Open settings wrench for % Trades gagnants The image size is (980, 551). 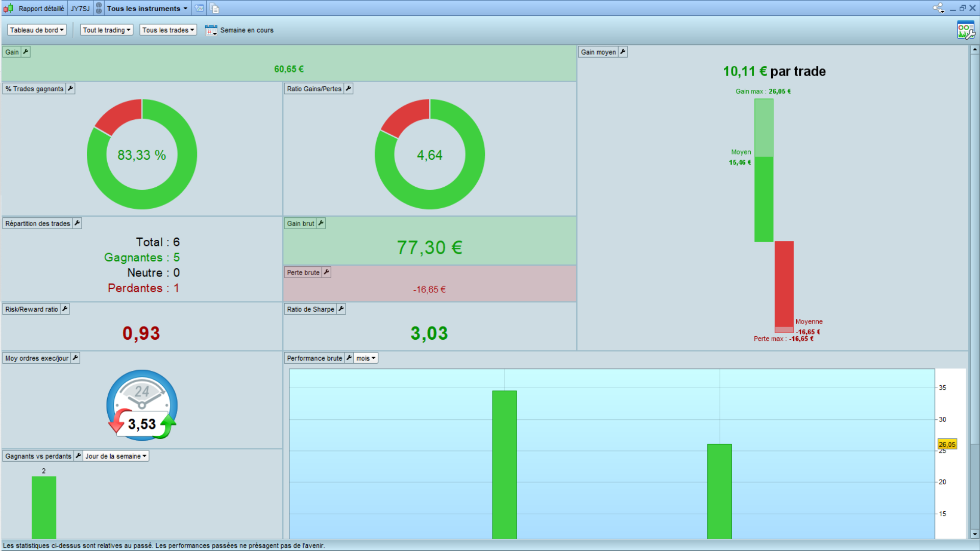tap(70, 88)
